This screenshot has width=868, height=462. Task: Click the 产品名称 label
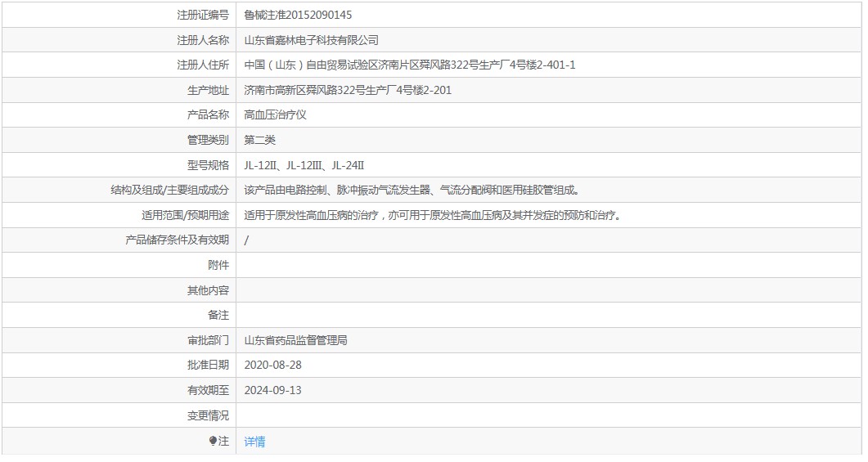(208, 115)
